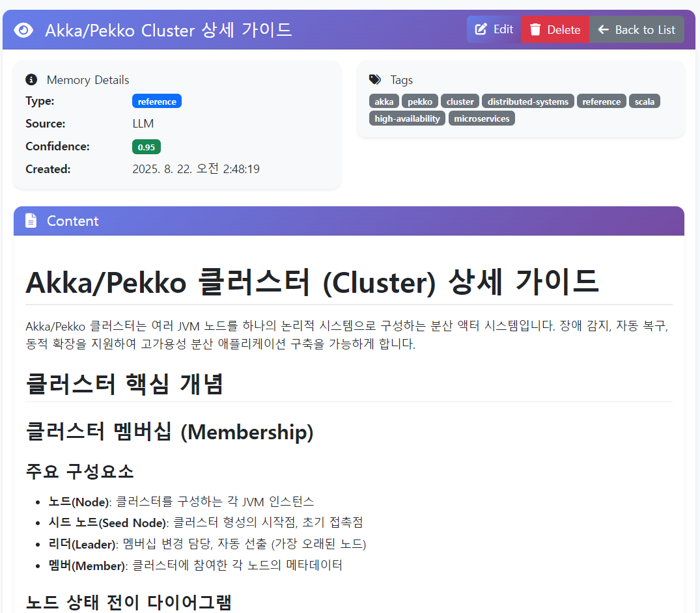
Task: Click the Edit button
Action: (x=494, y=29)
